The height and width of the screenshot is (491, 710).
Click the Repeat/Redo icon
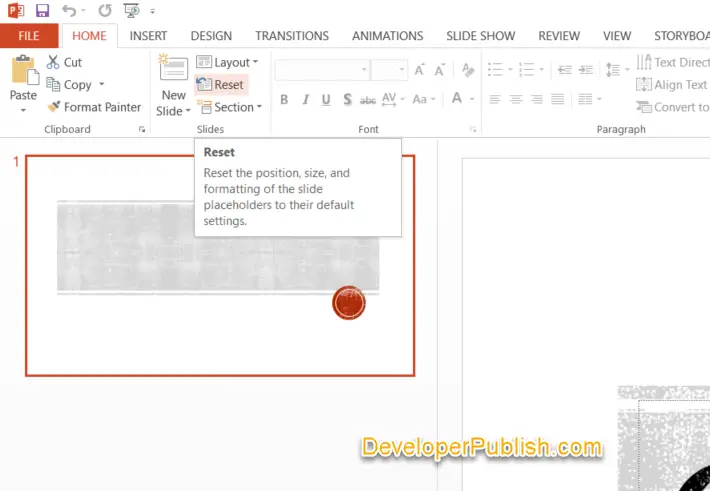tap(105, 10)
